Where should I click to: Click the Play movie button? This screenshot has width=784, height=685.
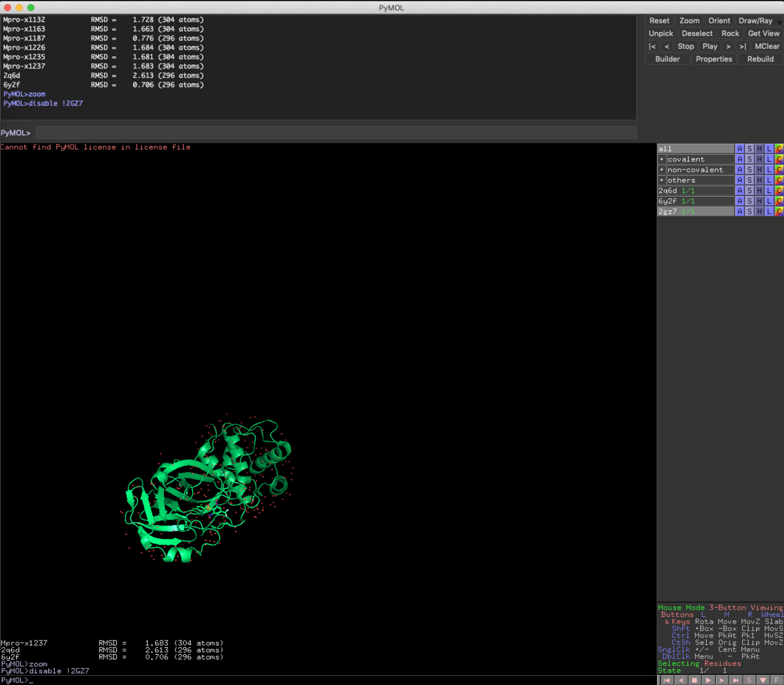tap(710, 46)
